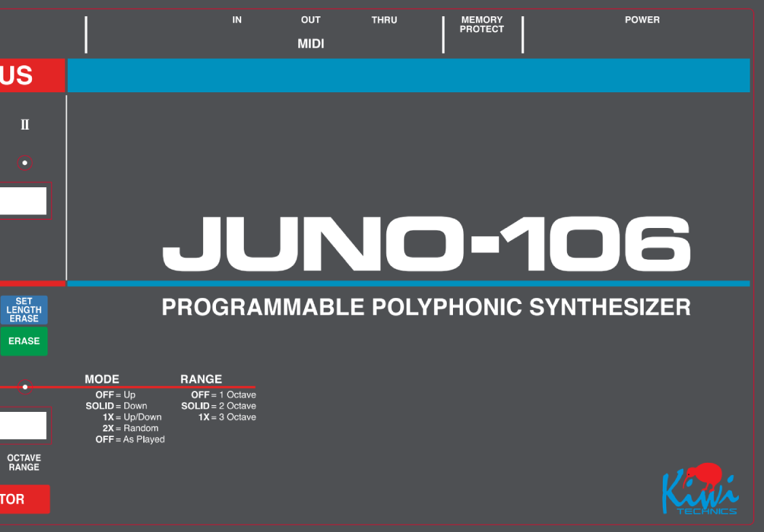Click the red 'TOR' label block
The width and height of the screenshot is (764, 532).
[25, 499]
